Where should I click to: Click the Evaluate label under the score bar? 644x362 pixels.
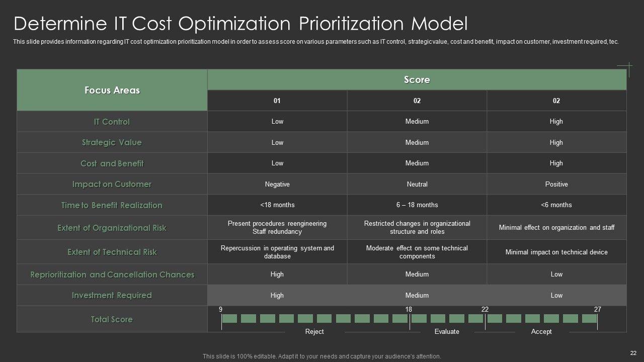coord(447,332)
